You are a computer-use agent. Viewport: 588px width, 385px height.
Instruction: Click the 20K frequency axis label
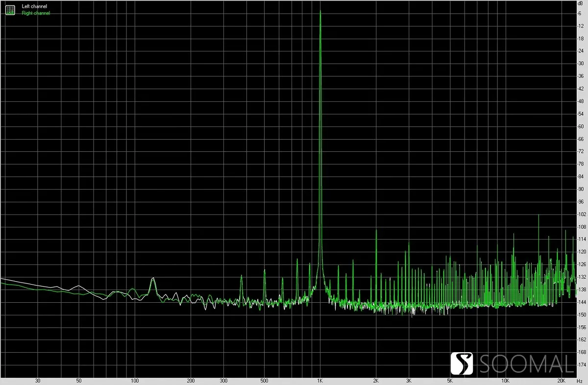(562, 381)
